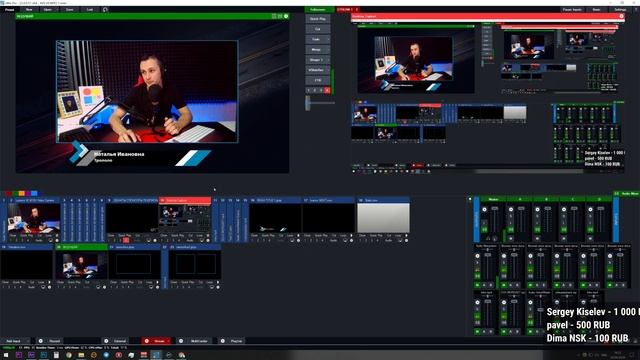Click MultiCorder button
The width and height of the screenshot is (640, 360).
(199, 341)
